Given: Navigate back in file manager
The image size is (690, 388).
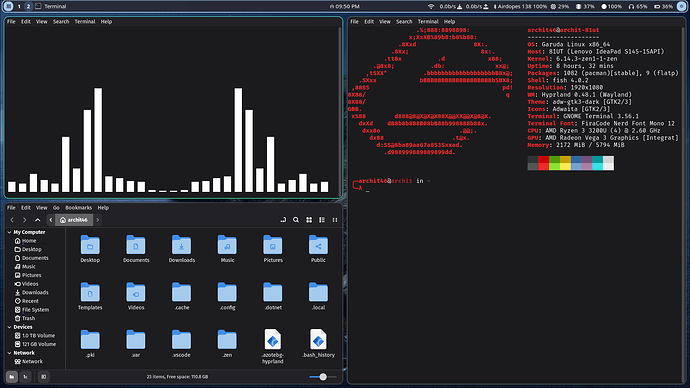Looking at the screenshot, I should pos(12,220).
